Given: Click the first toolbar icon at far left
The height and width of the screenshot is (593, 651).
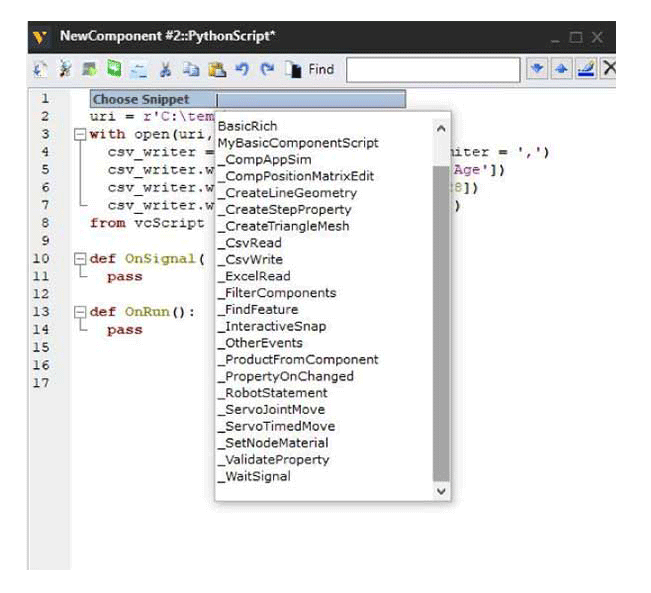Looking at the screenshot, I should pyautogui.click(x=40, y=69).
